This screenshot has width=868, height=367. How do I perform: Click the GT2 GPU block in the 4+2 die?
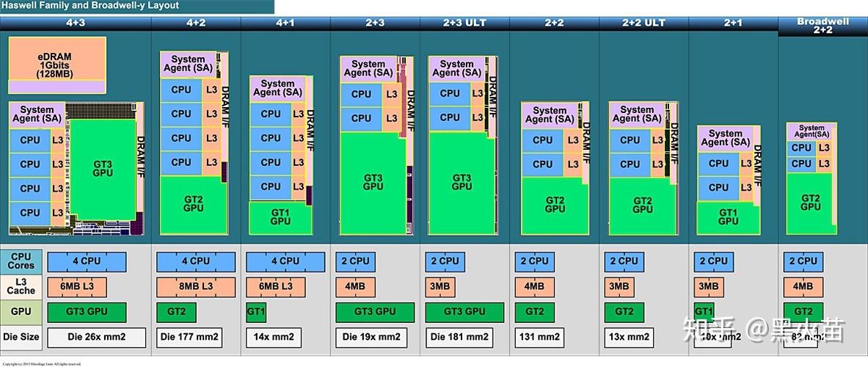(x=193, y=205)
